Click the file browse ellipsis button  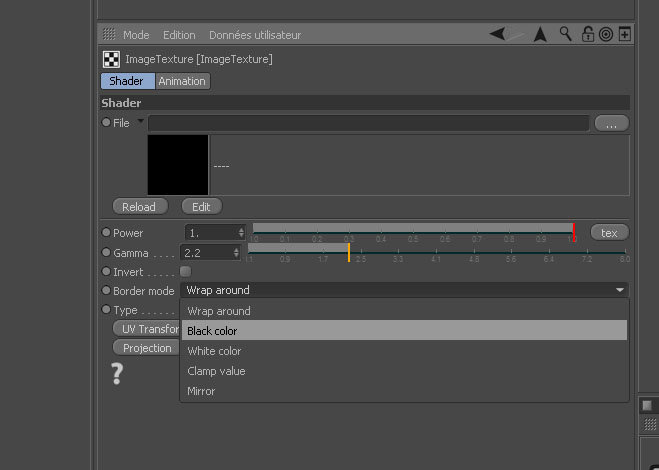point(612,124)
